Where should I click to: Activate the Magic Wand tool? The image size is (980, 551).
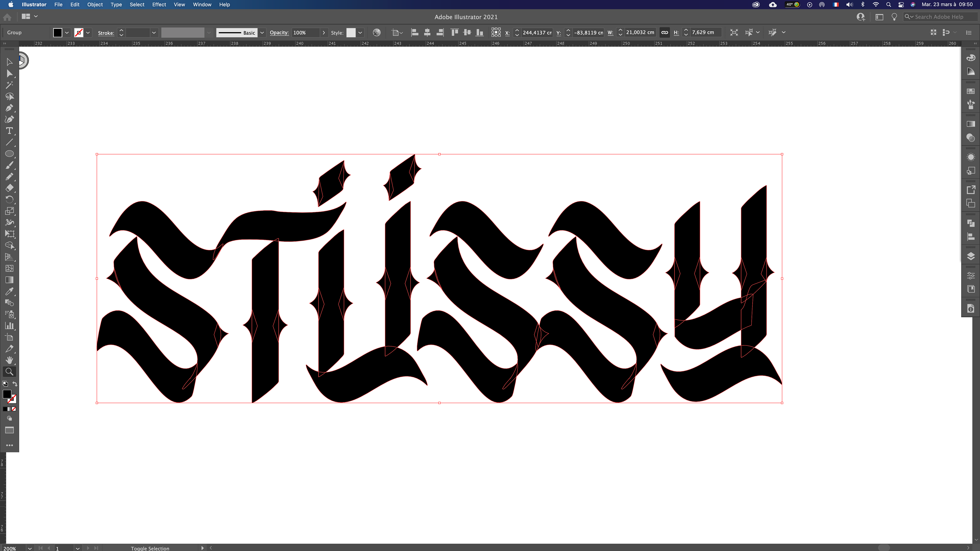click(x=9, y=85)
